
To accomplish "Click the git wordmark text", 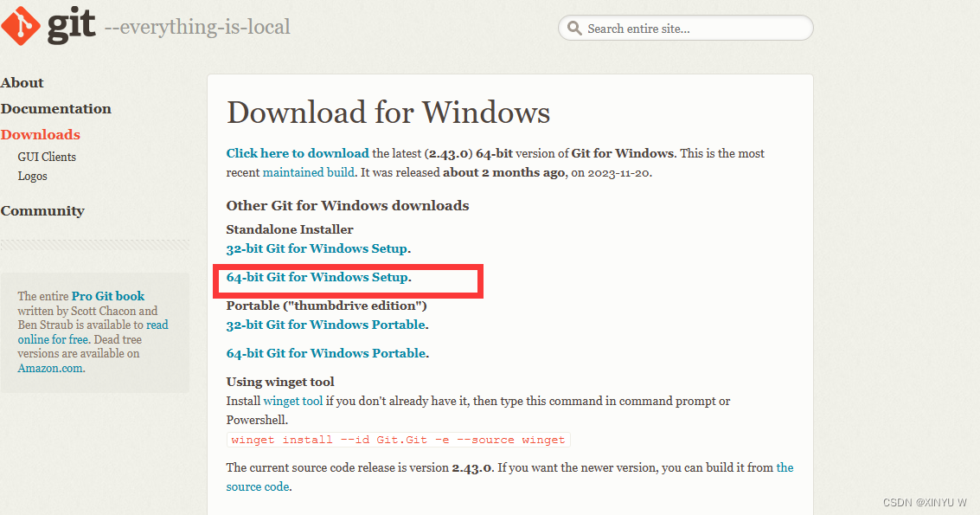I will click(71, 25).
